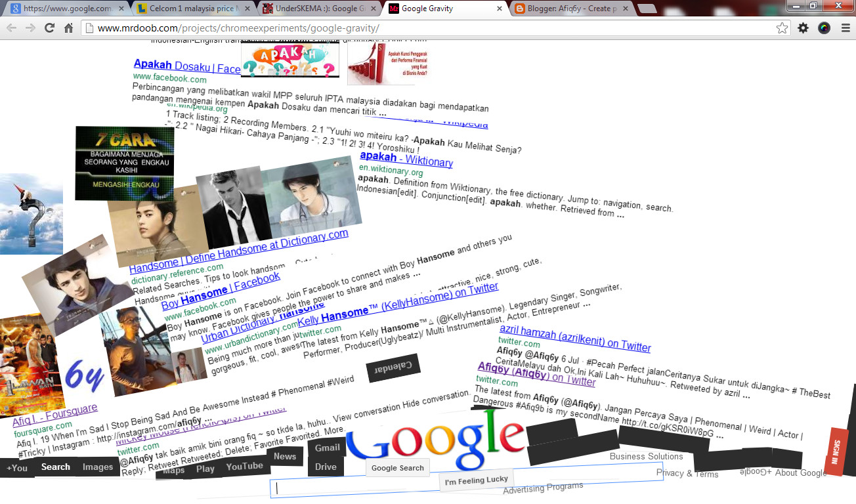Select the Google Gravity tab
856x504 pixels.
[x=444, y=9]
